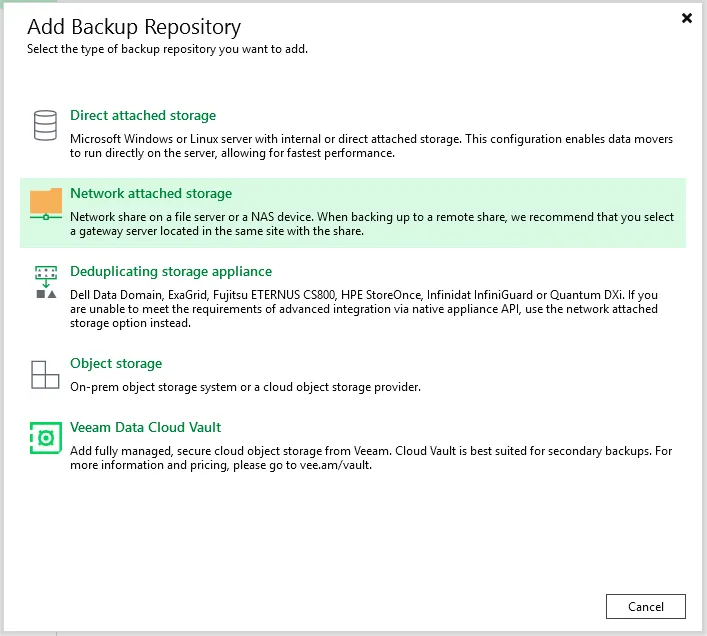Screen dimensions: 707x636
Task: Choose the Network attached storage heading
Action: (x=151, y=194)
